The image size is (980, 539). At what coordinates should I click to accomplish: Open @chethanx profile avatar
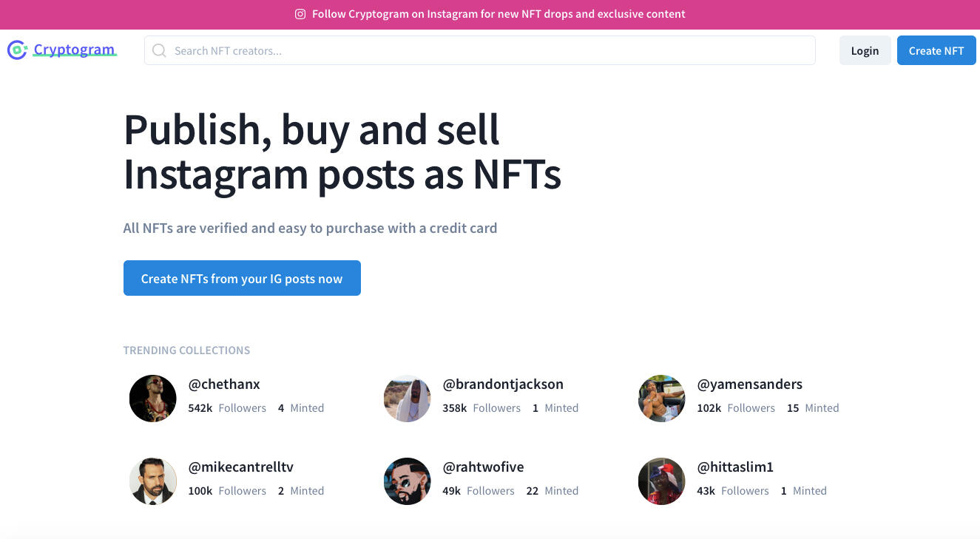coord(153,399)
